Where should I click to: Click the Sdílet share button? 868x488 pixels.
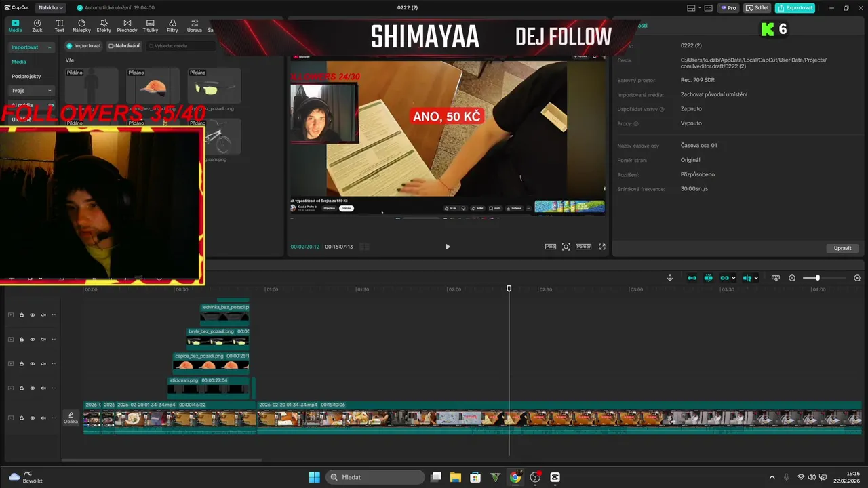pos(757,8)
